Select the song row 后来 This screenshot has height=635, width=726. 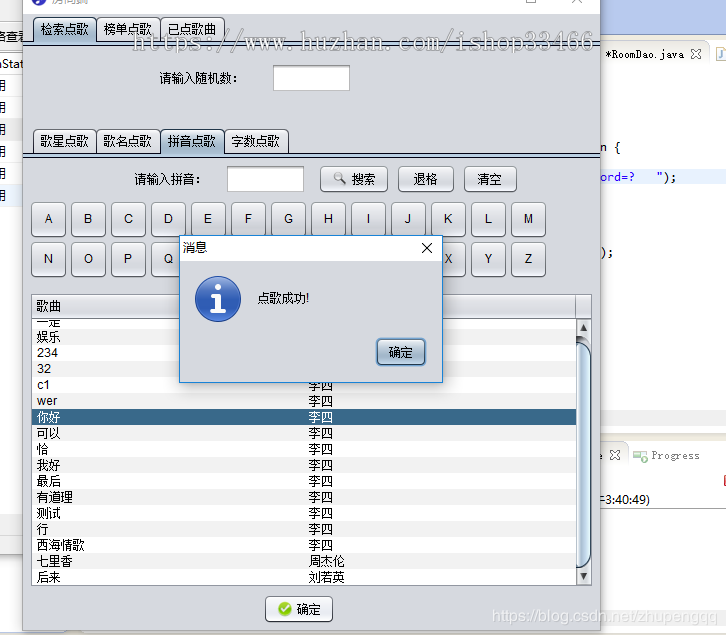[x=304, y=577]
